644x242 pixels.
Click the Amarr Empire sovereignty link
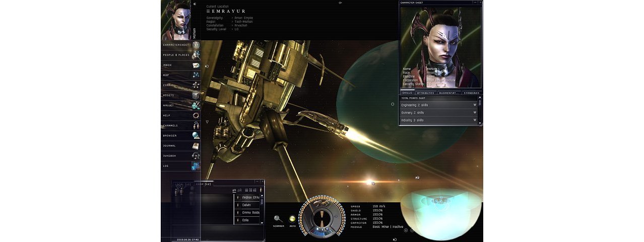(244, 18)
